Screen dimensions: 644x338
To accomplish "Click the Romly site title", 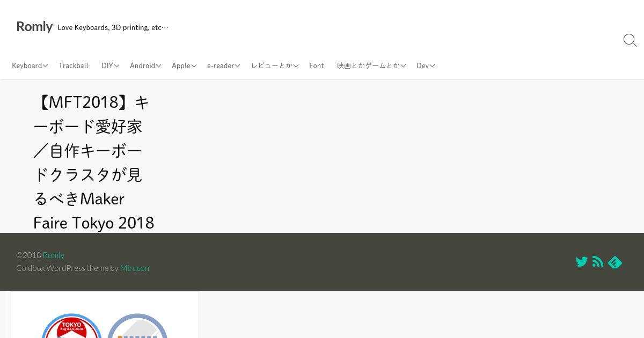I will click(x=34, y=26).
